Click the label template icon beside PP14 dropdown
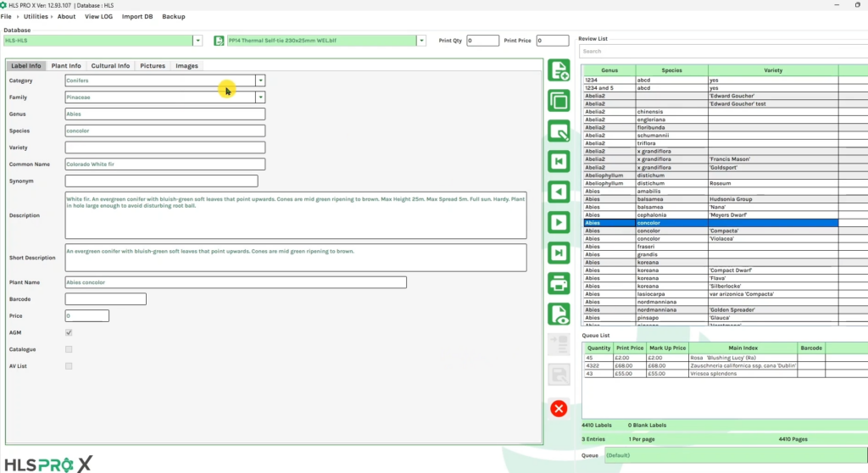This screenshot has width=868, height=473. pyautogui.click(x=219, y=41)
